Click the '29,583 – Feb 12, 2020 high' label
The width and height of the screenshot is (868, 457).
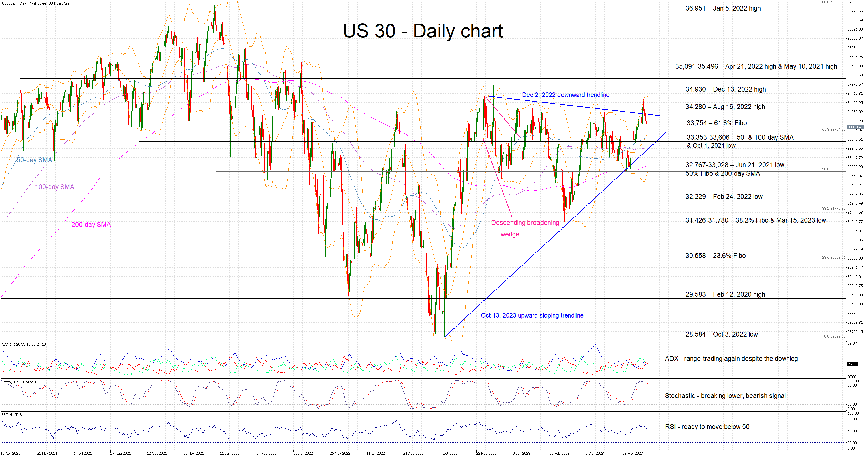[725, 295]
